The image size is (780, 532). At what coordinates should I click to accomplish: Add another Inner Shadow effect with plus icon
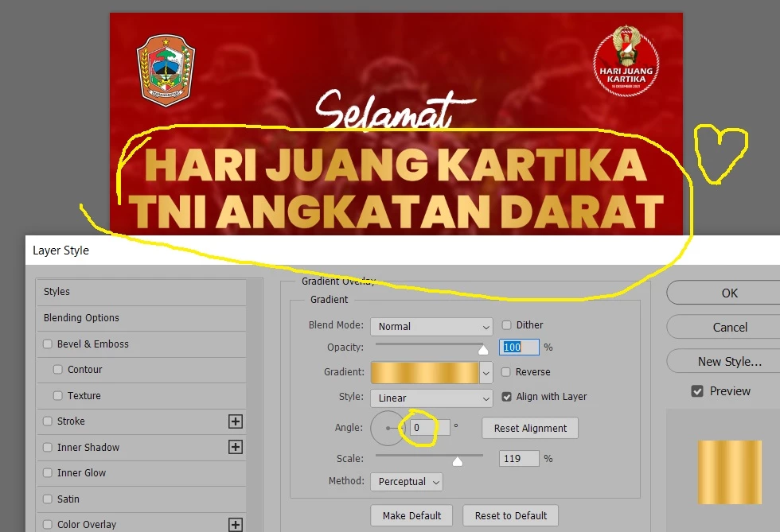coord(236,447)
